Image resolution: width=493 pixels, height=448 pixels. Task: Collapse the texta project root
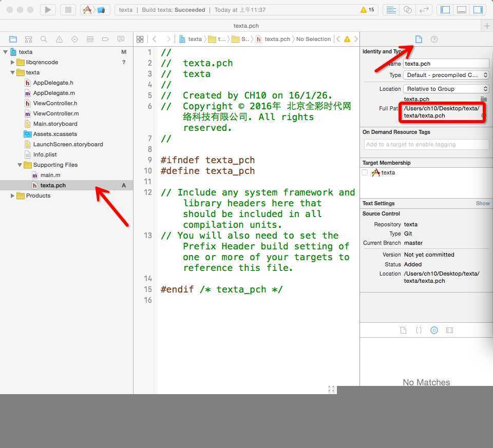pyautogui.click(x=5, y=52)
